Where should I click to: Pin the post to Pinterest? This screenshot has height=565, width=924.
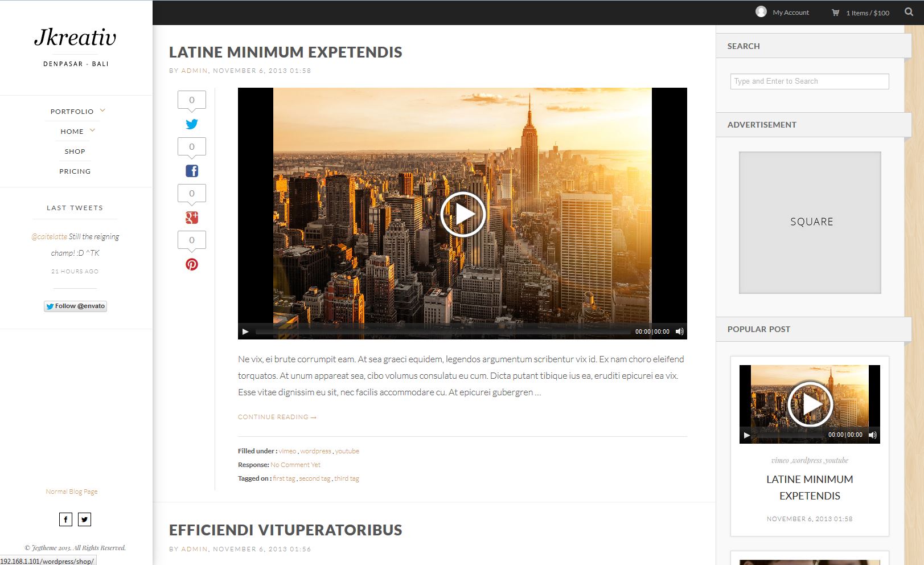pos(193,264)
